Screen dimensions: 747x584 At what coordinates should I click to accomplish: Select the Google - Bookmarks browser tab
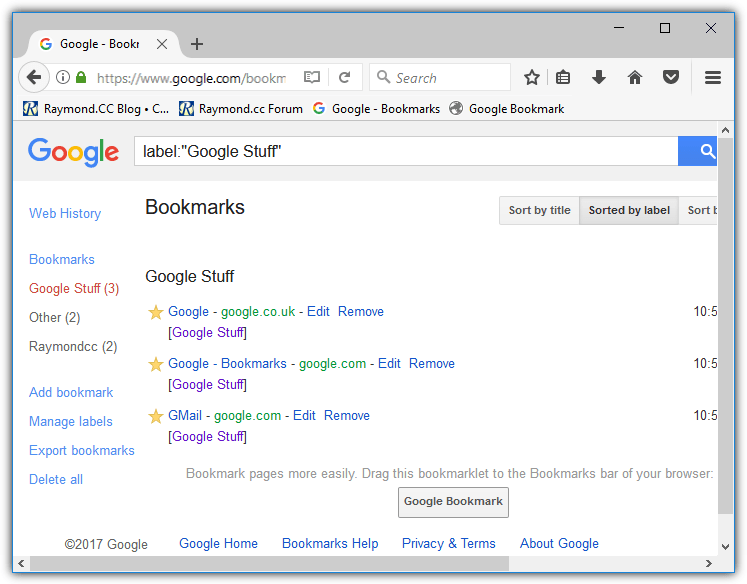coord(104,44)
